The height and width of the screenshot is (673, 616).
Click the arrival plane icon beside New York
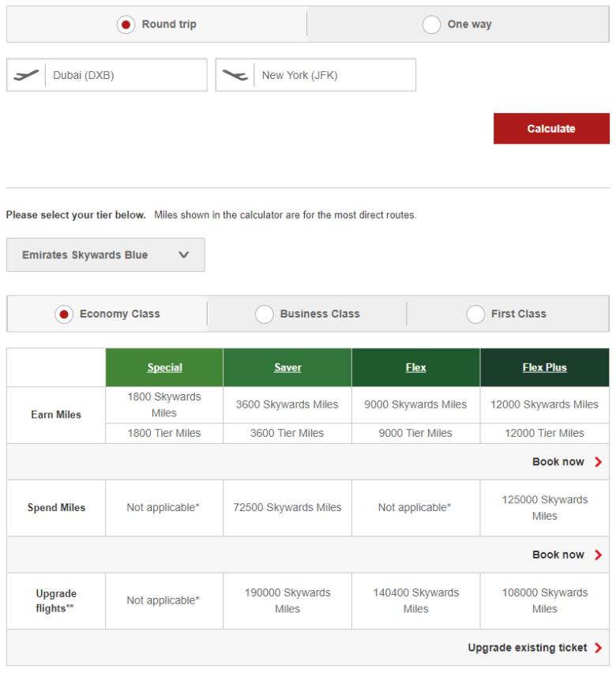pos(235,74)
